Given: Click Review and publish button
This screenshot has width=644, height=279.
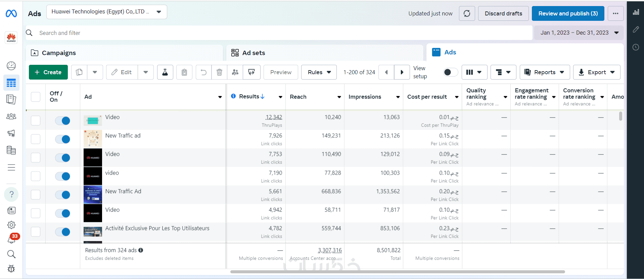Looking at the screenshot, I should coord(568,13).
